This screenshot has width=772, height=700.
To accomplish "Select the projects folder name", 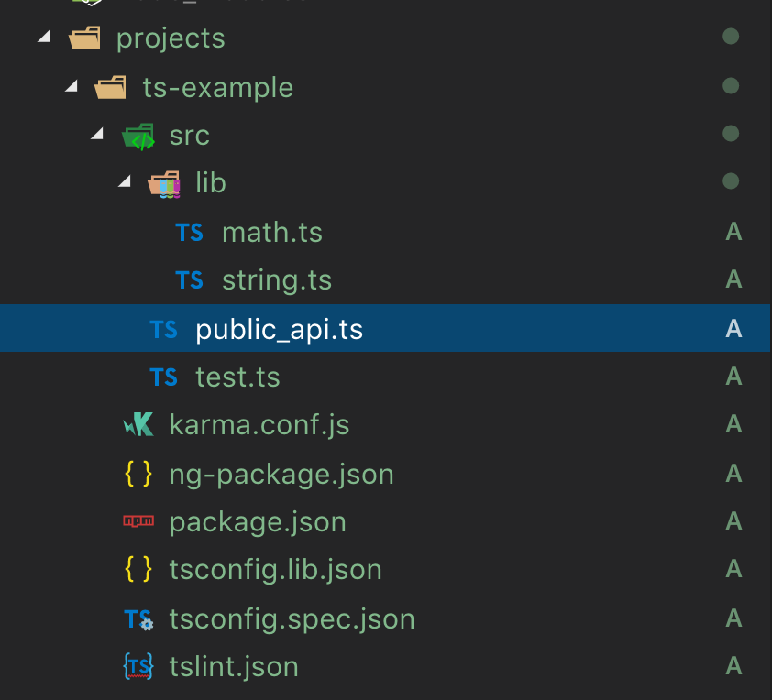I will point(171,38).
